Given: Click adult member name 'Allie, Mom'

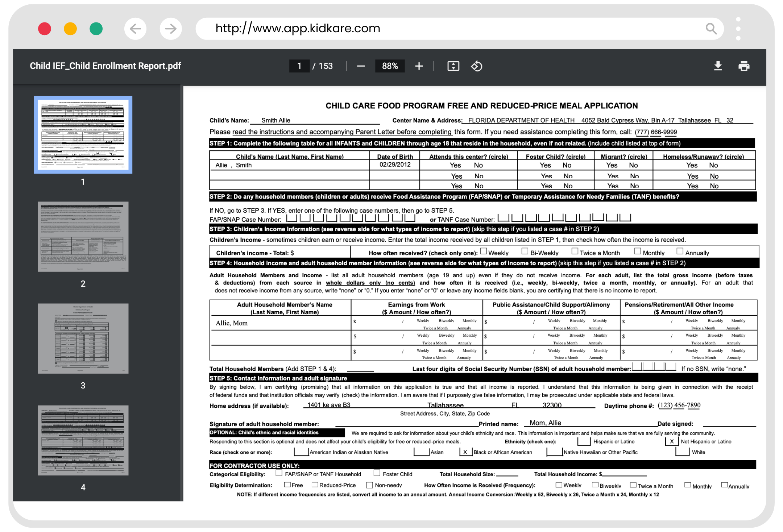Looking at the screenshot, I should 232,323.
